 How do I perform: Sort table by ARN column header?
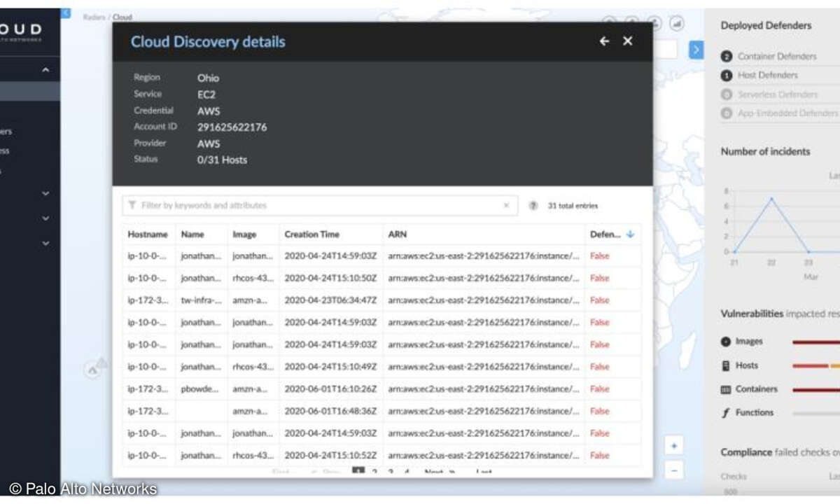click(397, 234)
